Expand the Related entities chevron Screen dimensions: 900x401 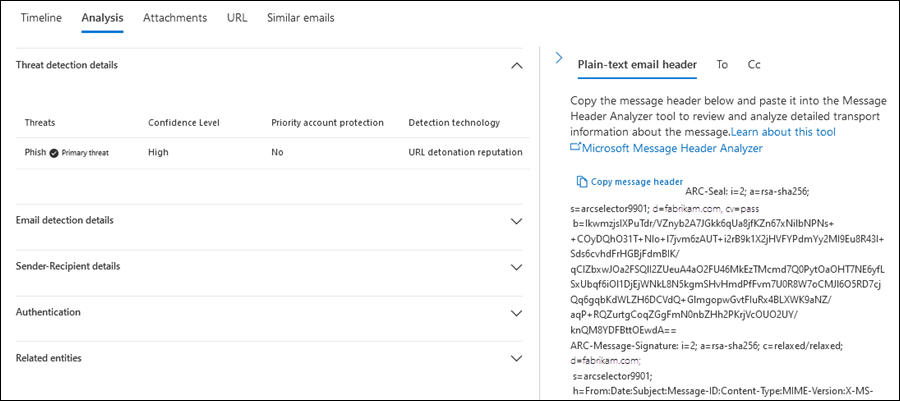coord(517,359)
